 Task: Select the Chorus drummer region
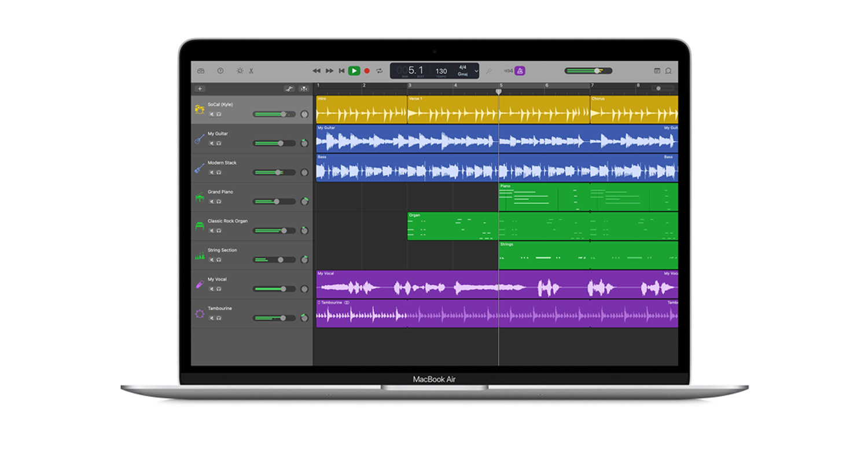[x=634, y=109]
